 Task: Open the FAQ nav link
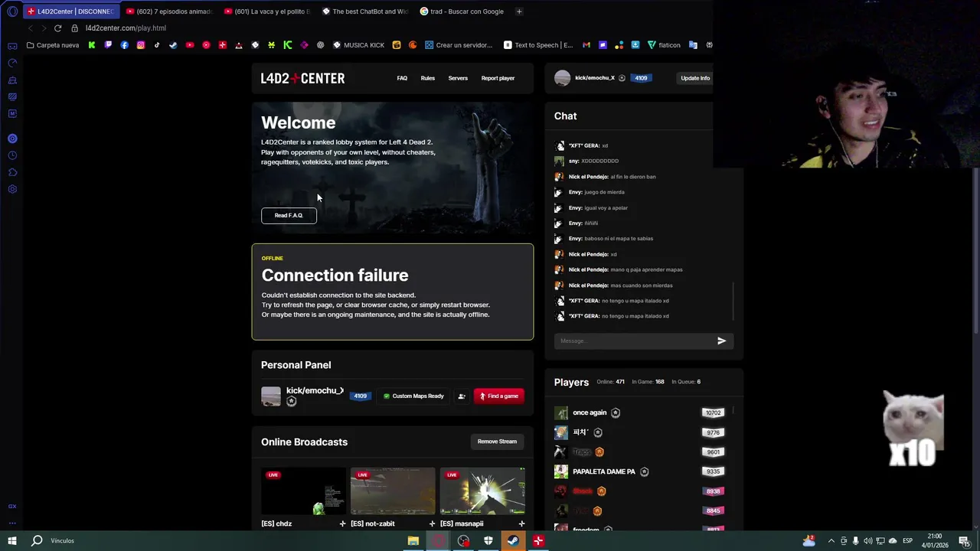(402, 78)
